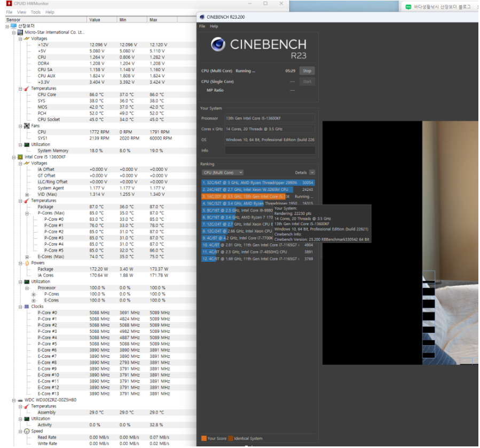Screen dimensions: 480x448
Task: Click the Cinebench R23 logo sphere
Action: (218, 44)
